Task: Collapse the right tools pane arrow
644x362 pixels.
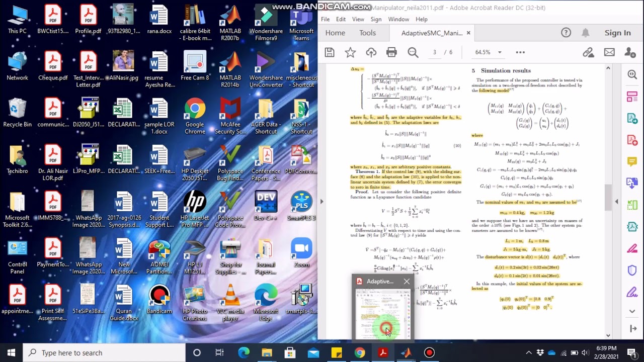Action: coord(616,201)
